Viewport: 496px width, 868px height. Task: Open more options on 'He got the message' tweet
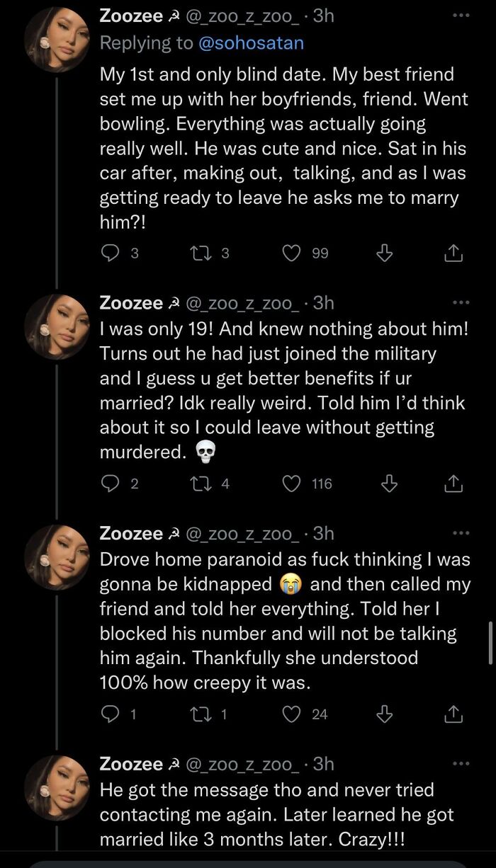462,764
